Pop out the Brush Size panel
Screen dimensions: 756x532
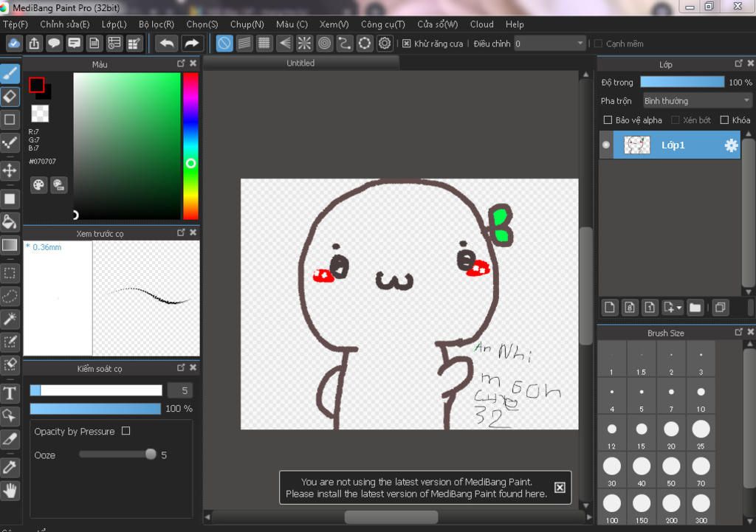738,332
